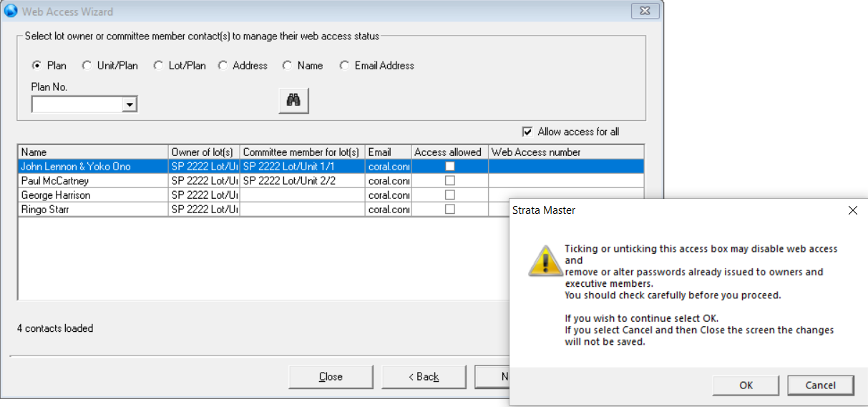
Task: Close the Web Access Wizard window
Action: click(x=645, y=11)
